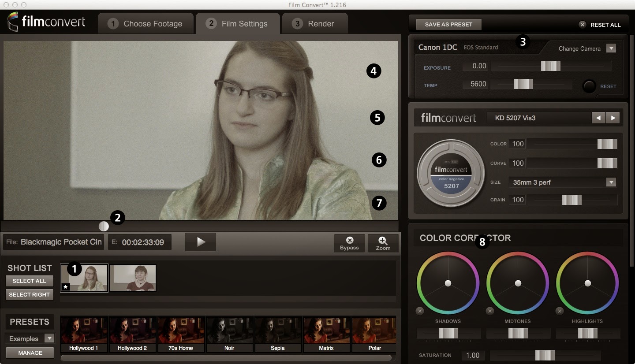Click the GRAIN value field
Screen dimensions: 635x364
[517, 200]
